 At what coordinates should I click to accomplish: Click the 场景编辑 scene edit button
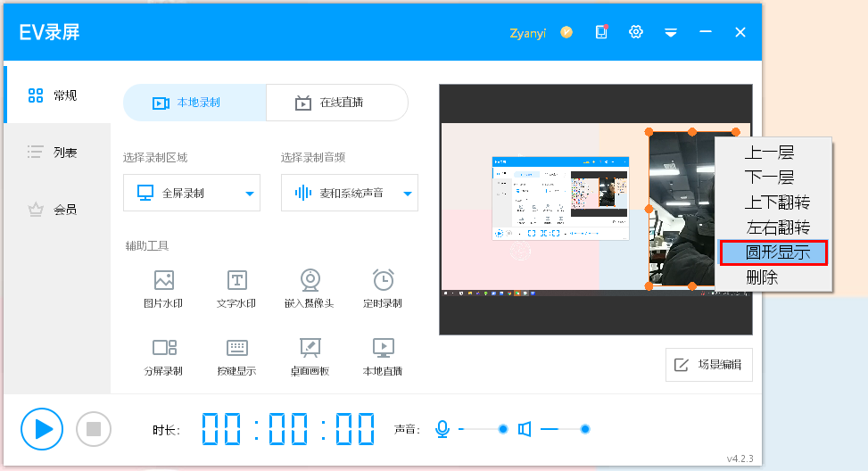[x=708, y=365]
